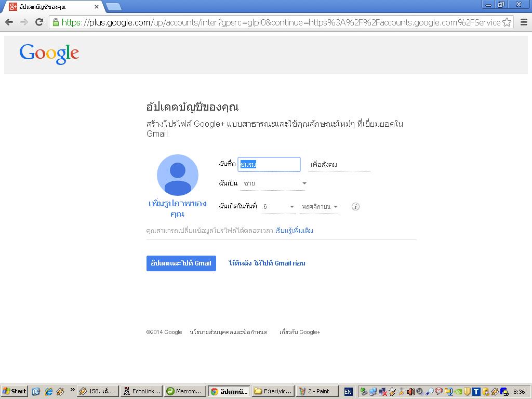The image size is (532, 399).
Task: Click the blue T tray icon
Action: click(x=476, y=392)
